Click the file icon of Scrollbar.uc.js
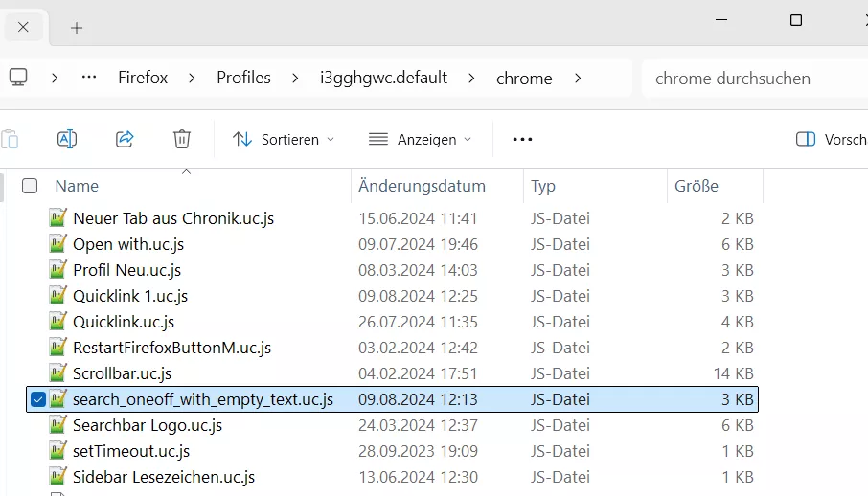The width and height of the screenshot is (868, 496). click(58, 373)
